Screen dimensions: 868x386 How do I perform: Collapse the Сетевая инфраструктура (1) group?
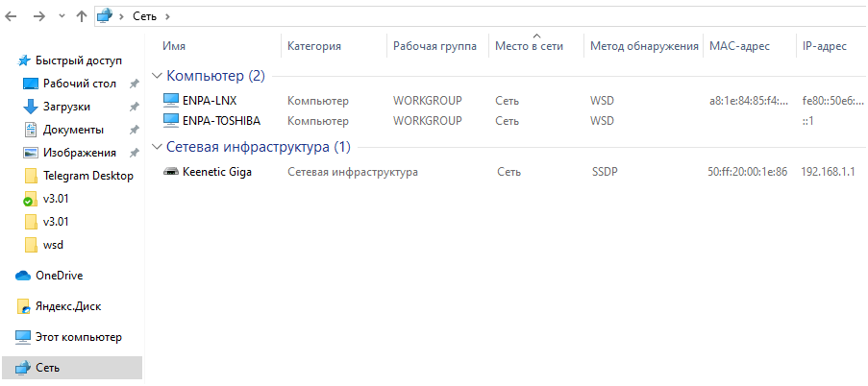(157, 148)
